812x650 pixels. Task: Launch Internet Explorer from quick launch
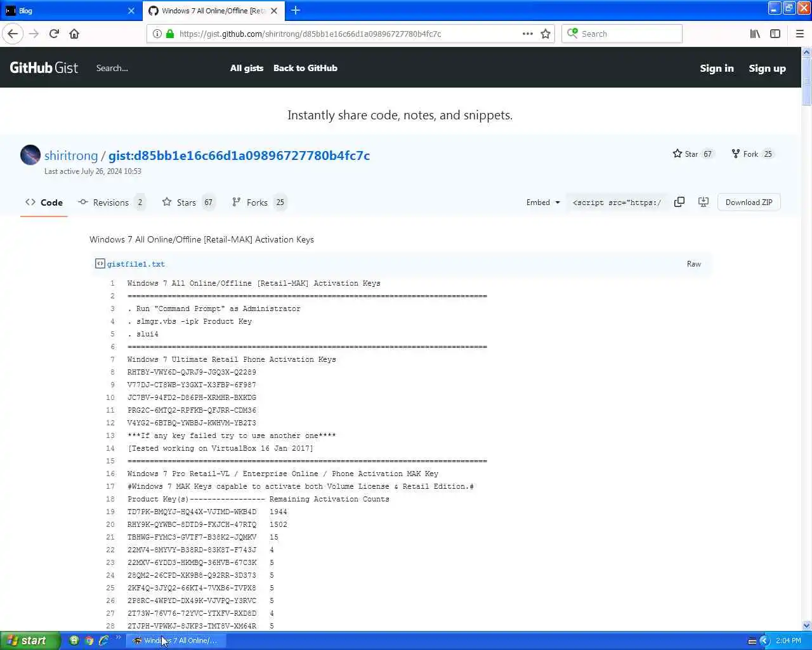(x=104, y=640)
